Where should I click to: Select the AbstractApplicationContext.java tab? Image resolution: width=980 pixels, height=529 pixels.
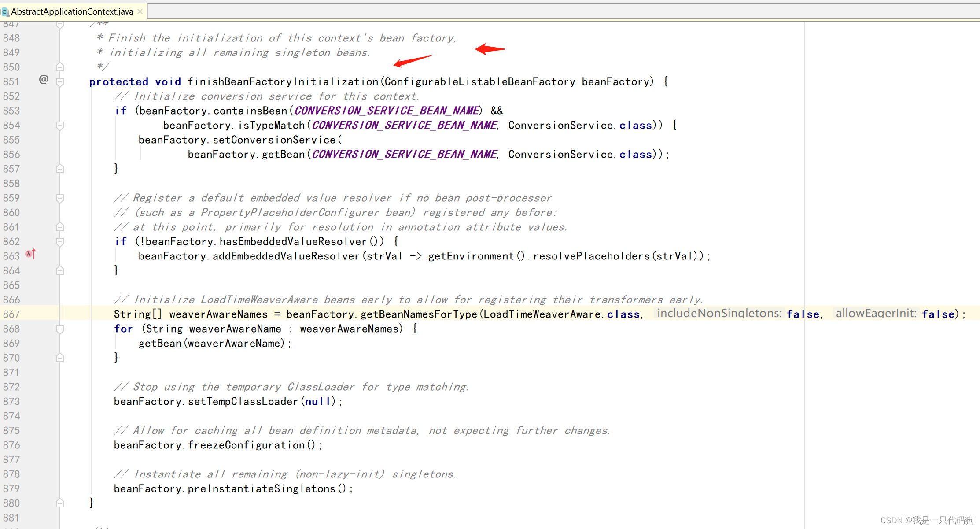[x=70, y=11]
